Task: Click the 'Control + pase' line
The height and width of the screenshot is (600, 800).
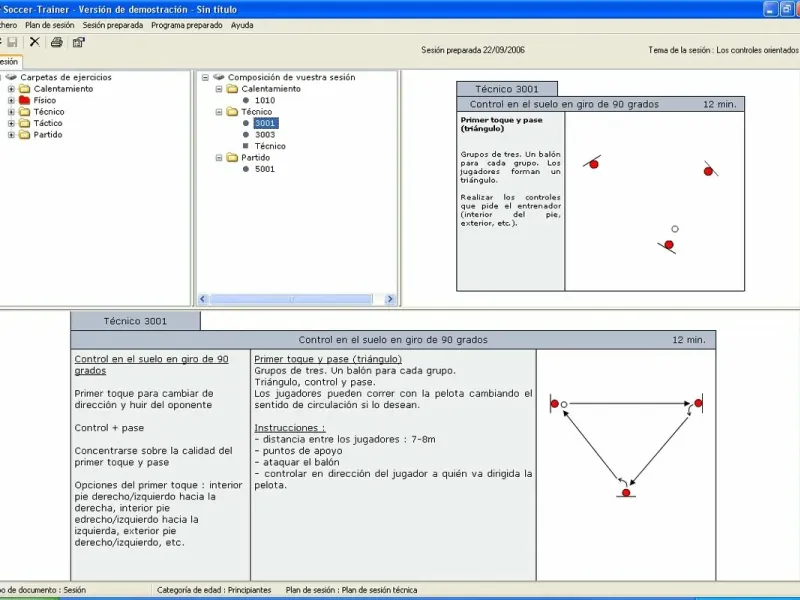Action: point(109,428)
